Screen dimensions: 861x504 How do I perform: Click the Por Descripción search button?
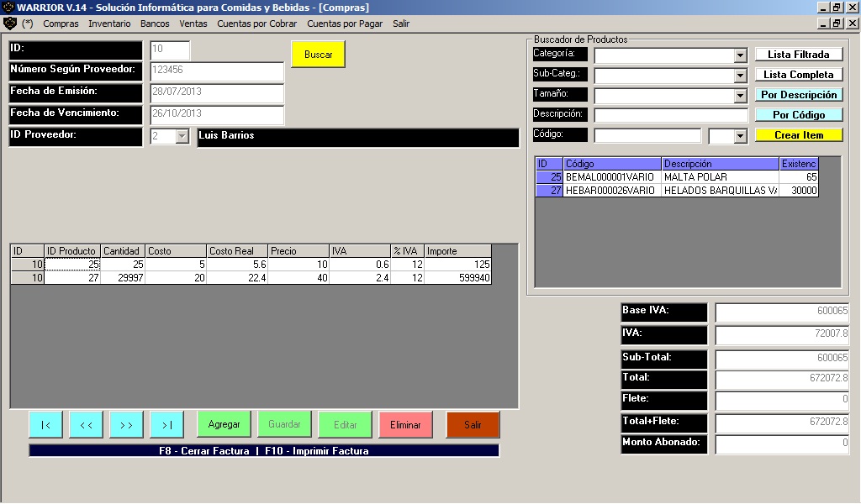tap(798, 95)
